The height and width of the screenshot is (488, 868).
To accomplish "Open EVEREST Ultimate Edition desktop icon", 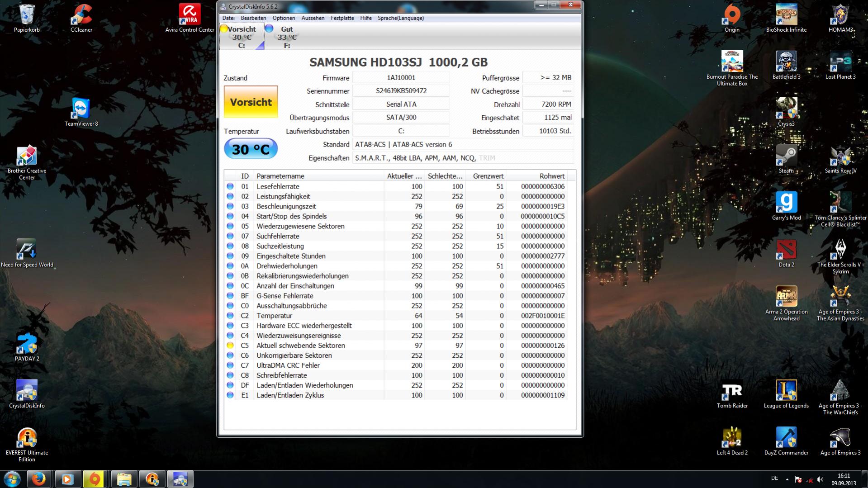I will click(27, 444).
